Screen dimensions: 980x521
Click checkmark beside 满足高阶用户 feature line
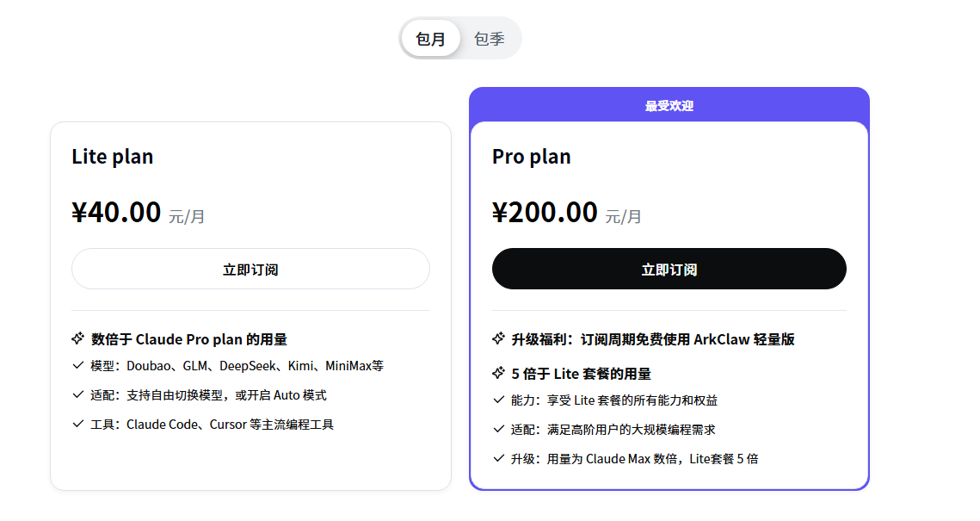click(499, 429)
